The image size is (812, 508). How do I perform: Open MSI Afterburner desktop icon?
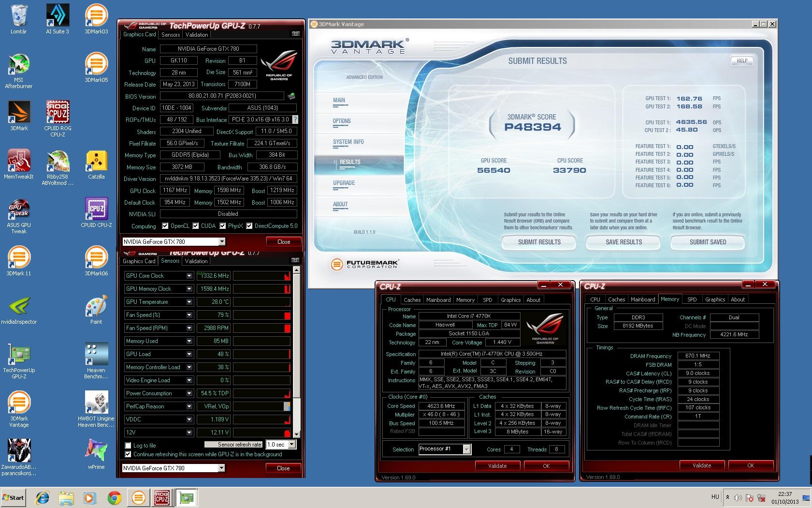coord(19,71)
